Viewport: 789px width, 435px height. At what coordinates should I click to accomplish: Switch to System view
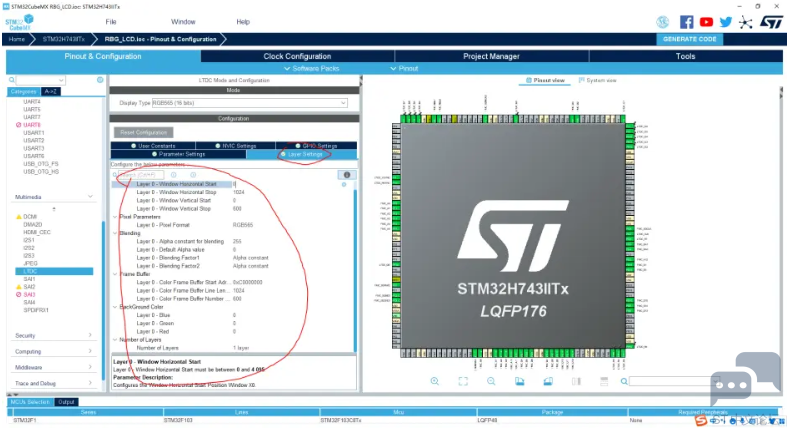(x=597, y=81)
